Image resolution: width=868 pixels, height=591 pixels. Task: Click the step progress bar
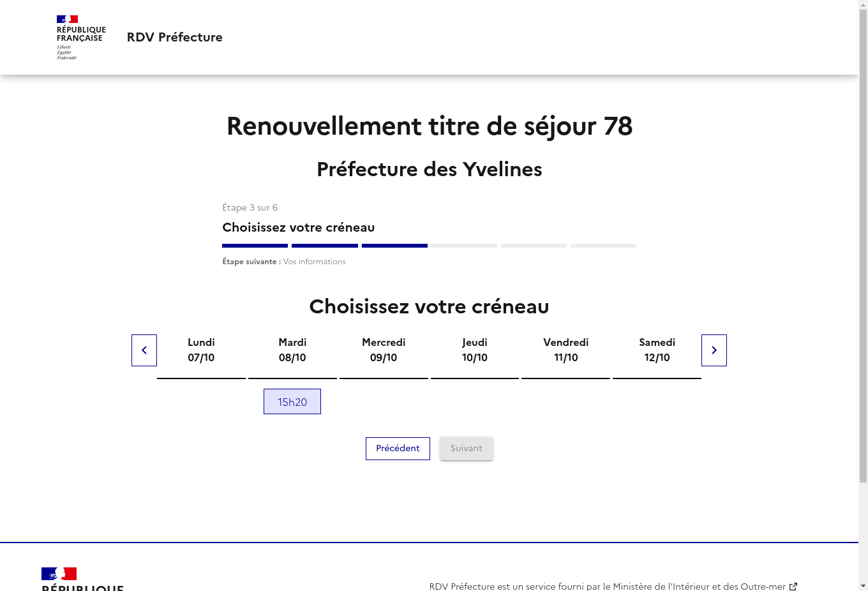point(429,246)
